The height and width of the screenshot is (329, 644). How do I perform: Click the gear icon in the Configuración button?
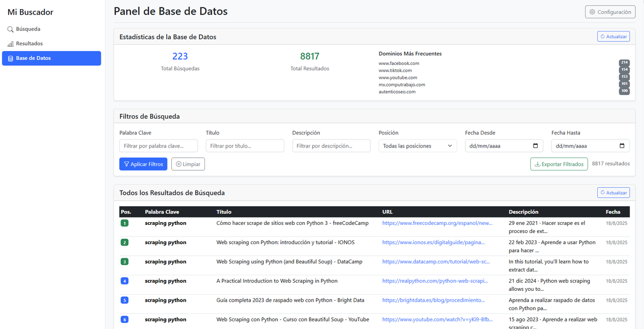[x=592, y=12]
